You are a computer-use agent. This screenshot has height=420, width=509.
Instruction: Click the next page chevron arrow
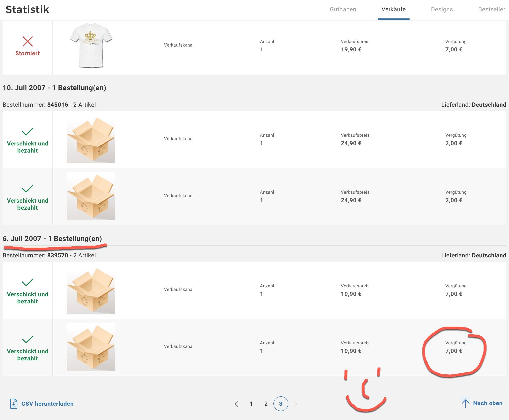[x=295, y=404]
